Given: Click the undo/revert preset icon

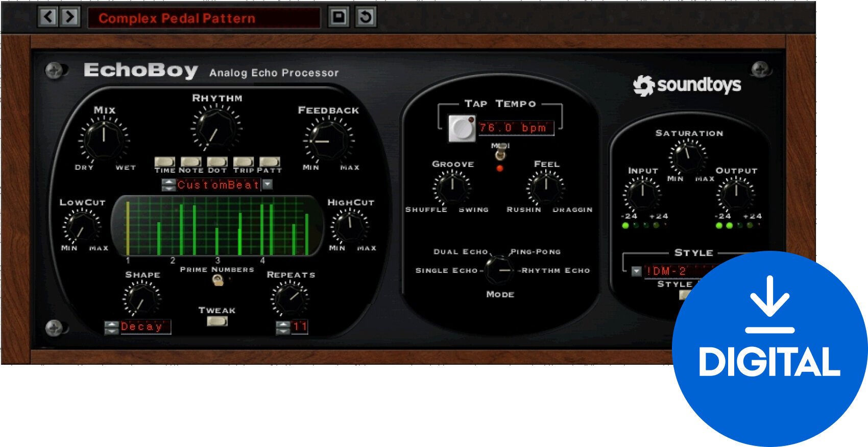Looking at the screenshot, I should 366,17.
